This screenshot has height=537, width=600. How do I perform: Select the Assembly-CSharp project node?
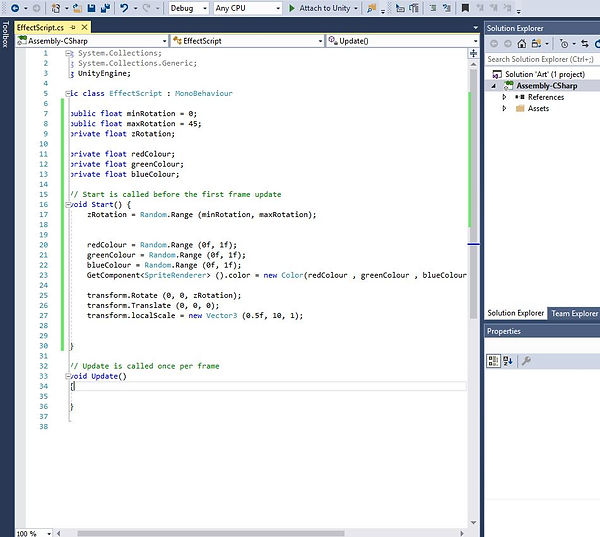(546, 86)
